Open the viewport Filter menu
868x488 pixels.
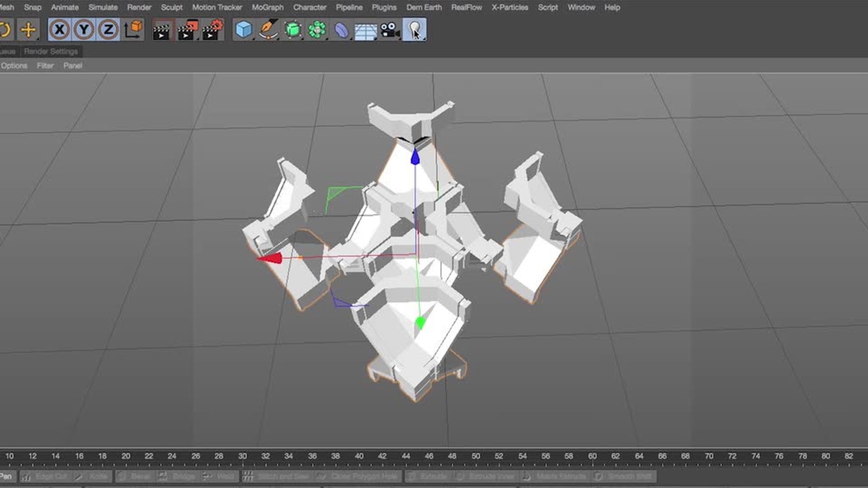(45, 66)
